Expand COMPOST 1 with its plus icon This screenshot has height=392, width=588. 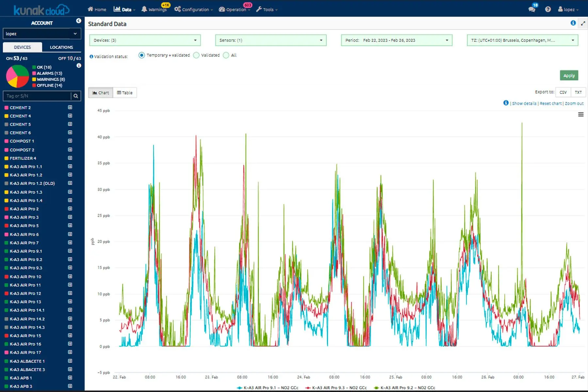[x=70, y=141]
